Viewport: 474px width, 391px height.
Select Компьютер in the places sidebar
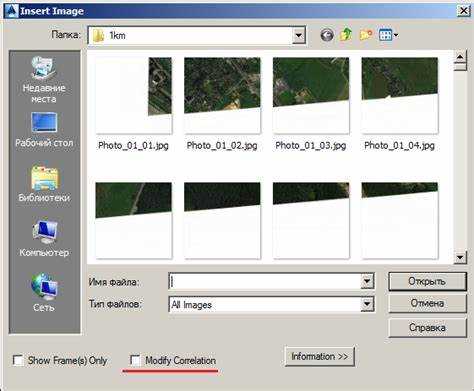(x=44, y=238)
